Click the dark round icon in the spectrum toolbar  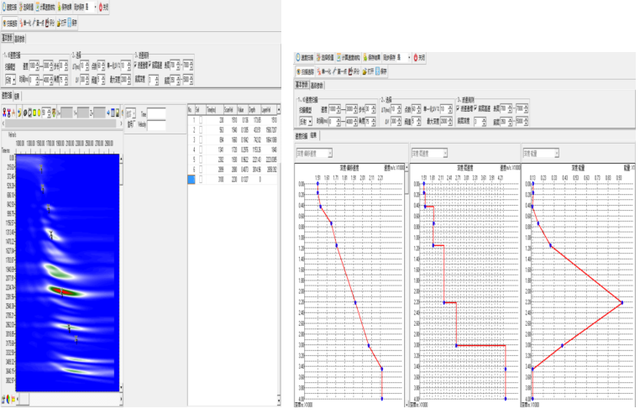pyautogui.click(x=25, y=113)
